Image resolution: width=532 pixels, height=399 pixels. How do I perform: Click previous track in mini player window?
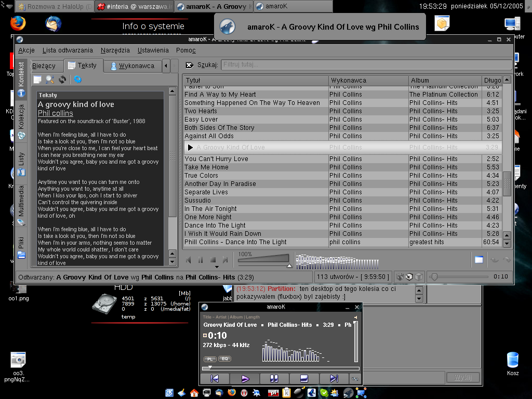pos(215,378)
